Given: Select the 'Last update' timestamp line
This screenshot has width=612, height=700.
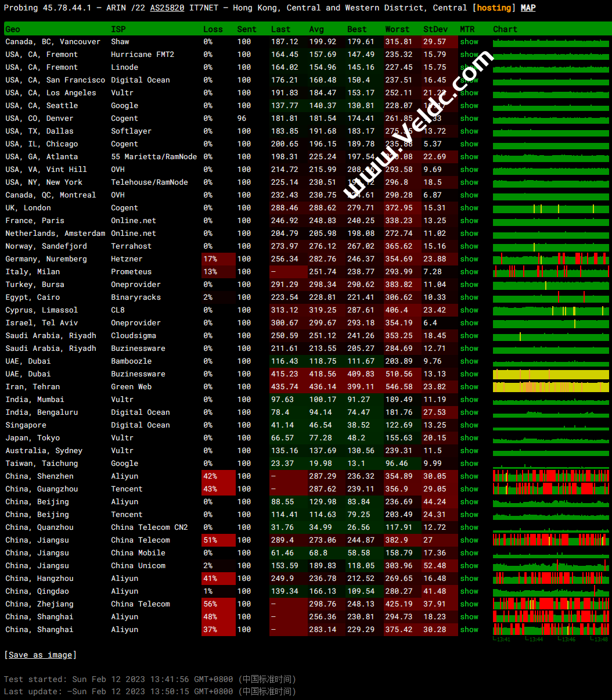Looking at the screenshot, I should (150, 692).
